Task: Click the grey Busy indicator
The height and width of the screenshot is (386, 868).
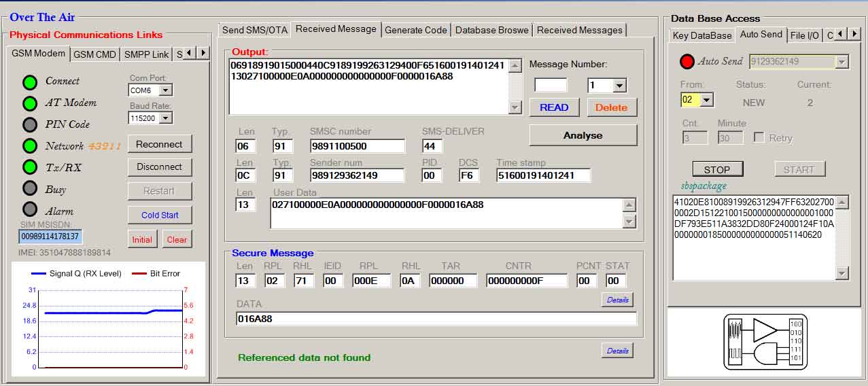Action: pyautogui.click(x=30, y=188)
